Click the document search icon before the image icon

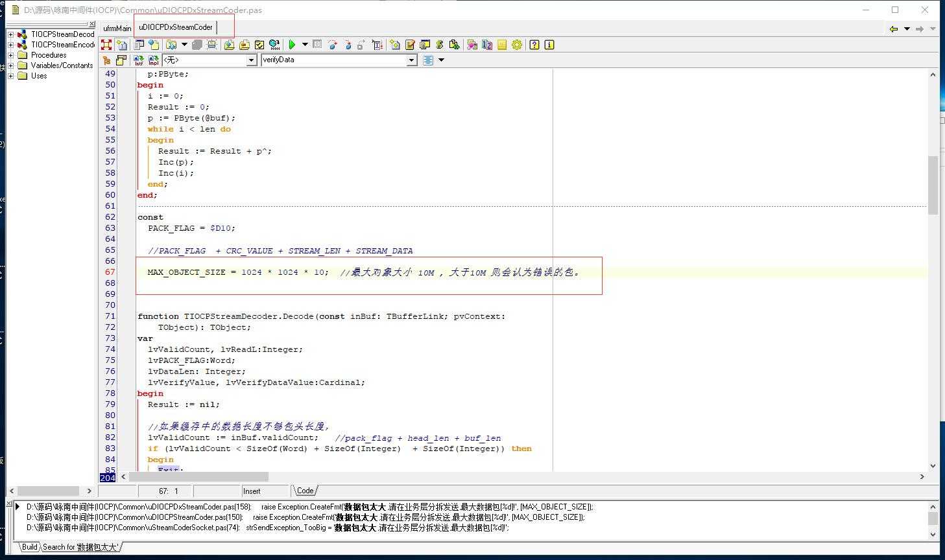tap(455, 45)
